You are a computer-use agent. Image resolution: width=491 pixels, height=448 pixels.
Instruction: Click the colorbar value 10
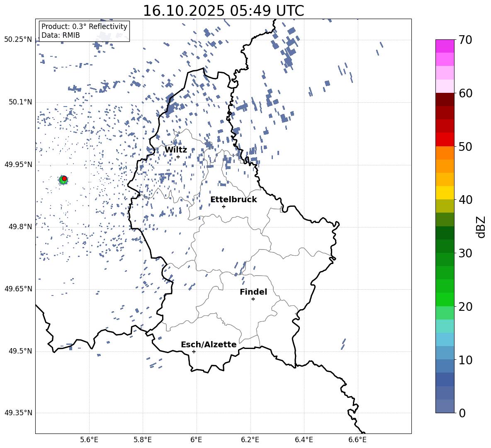[465, 360]
